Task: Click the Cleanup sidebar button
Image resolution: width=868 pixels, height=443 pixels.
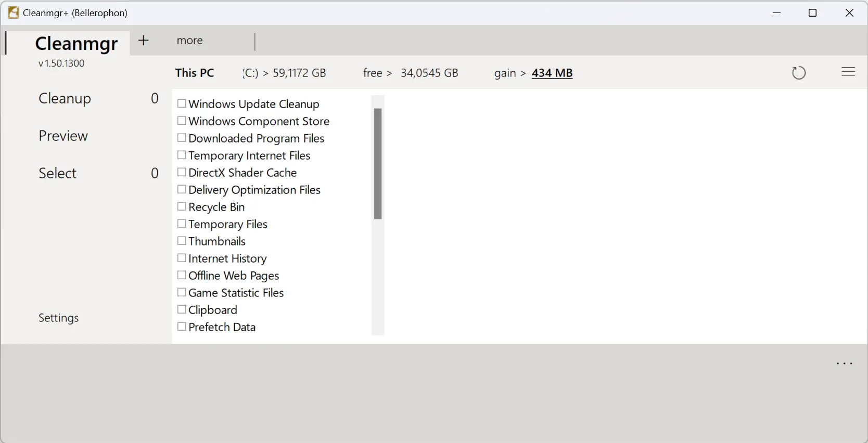Action: [x=65, y=98]
